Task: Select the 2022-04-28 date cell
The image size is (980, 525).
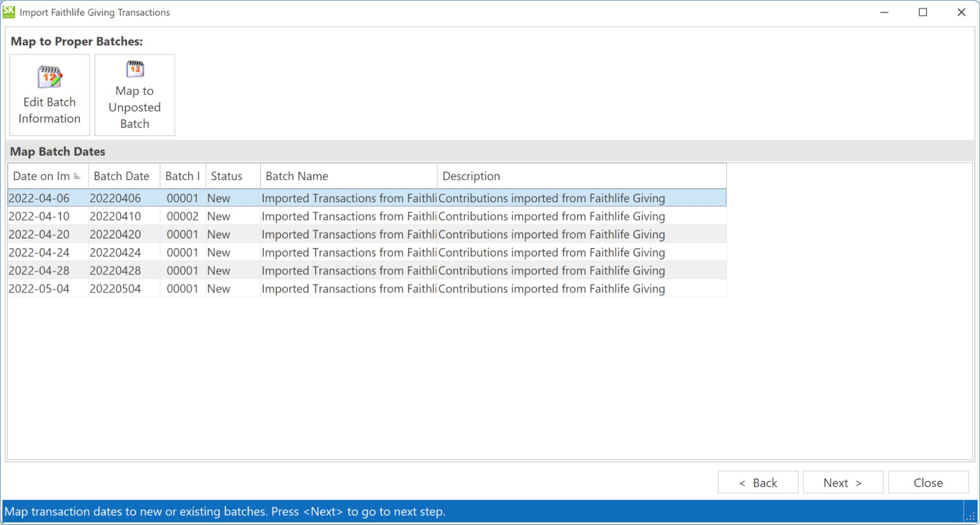Action: click(48, 271)
